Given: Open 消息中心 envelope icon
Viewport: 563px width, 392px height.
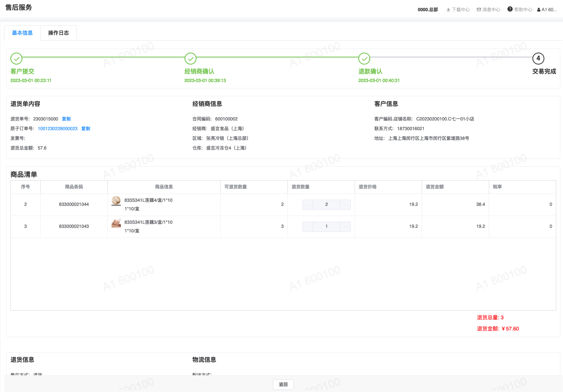Looking at the screenshot, I should [x=479, y=10].
